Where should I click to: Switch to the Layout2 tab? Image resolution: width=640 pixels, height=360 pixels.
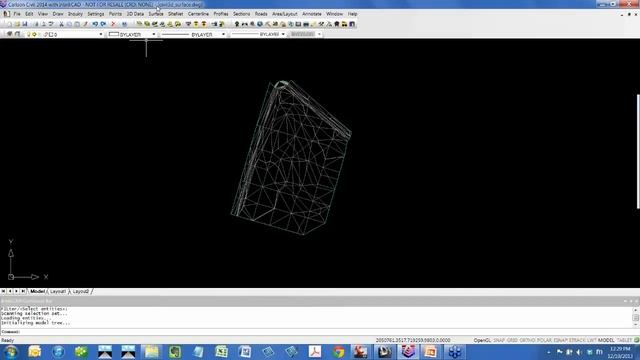[81, 291]
